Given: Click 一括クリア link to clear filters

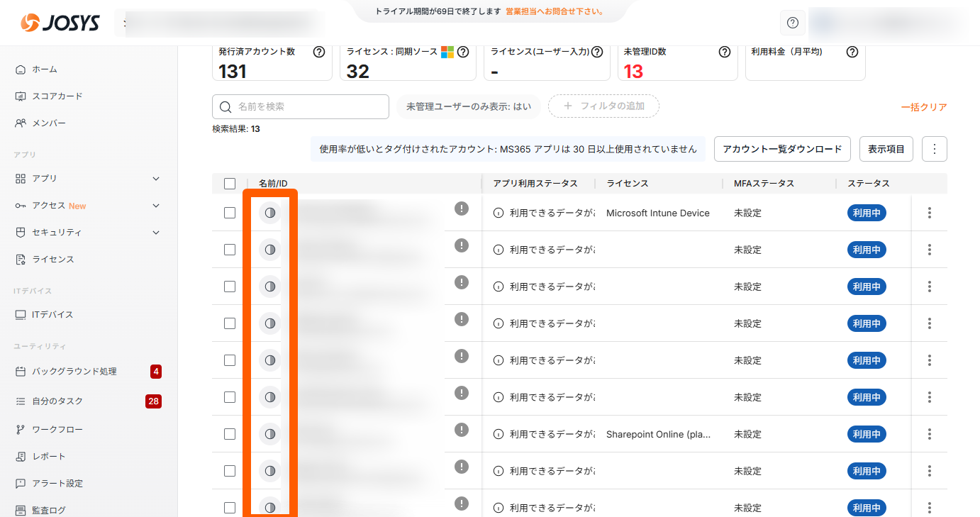Looking at the screenshot, I should coord(923,107).
